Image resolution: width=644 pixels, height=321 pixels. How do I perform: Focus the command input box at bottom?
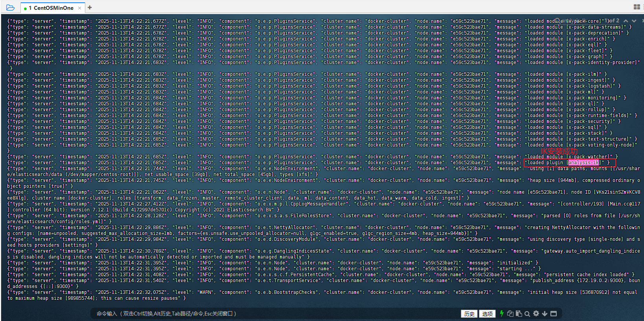(275, 314)
